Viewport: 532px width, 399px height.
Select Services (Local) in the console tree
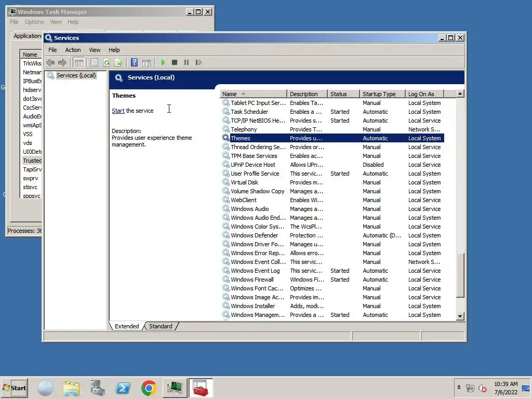(76, 75)
